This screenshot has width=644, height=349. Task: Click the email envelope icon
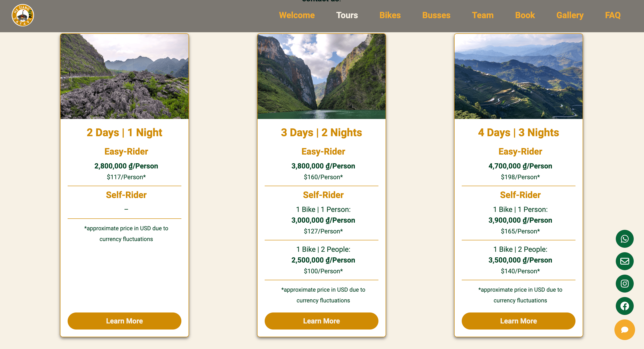pyautogui.click(x=624, y=261)
